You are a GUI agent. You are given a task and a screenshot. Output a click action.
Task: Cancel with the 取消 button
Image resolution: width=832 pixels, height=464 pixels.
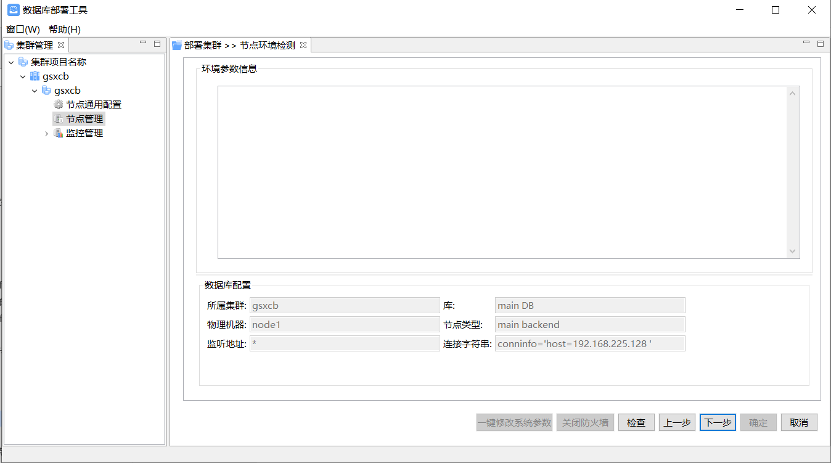click(x=799, y=423)
